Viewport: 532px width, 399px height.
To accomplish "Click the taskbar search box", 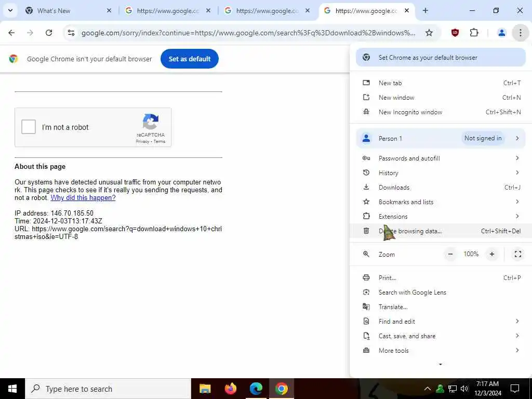I will [x=108, y=389].
